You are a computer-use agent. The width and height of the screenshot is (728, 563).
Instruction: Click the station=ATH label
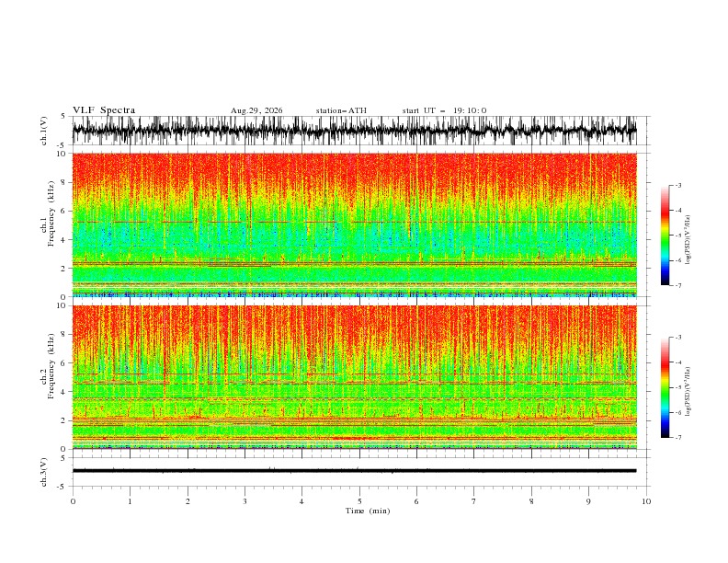click(x=341, y=110)
